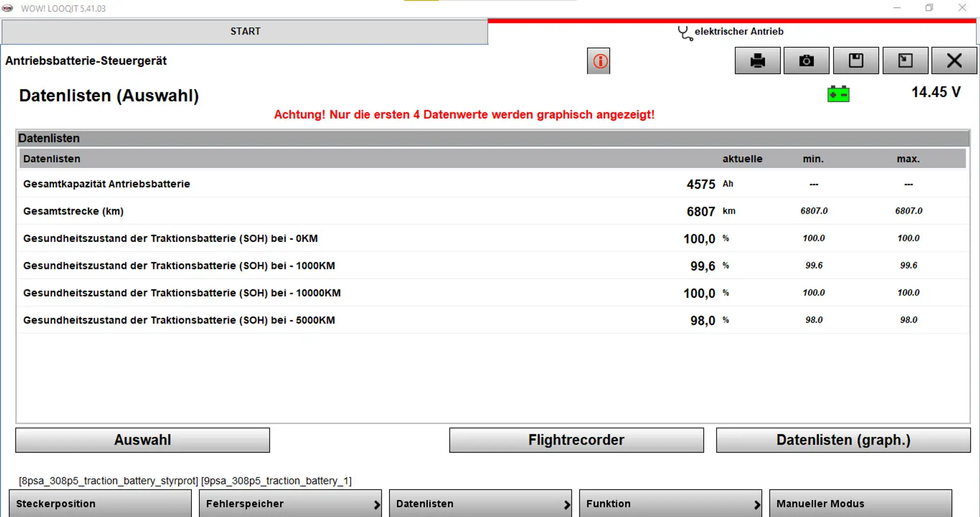Viewport: 980px width, 517px height.
Task: Click the stethoscope diagnostics icon
Action: tap(684, 33)
